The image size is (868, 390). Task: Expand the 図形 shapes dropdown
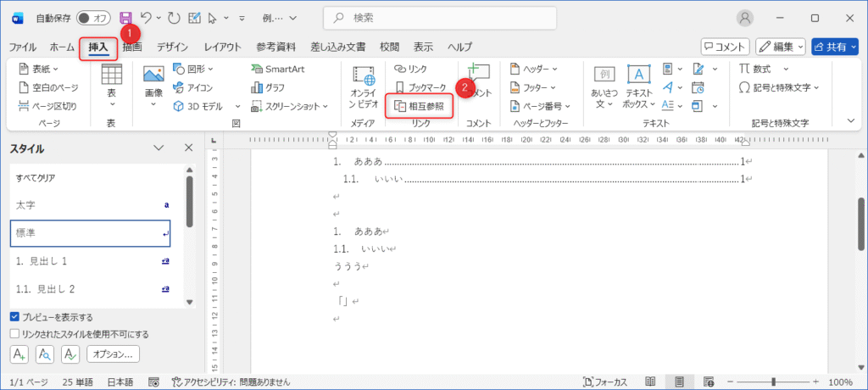193,69
